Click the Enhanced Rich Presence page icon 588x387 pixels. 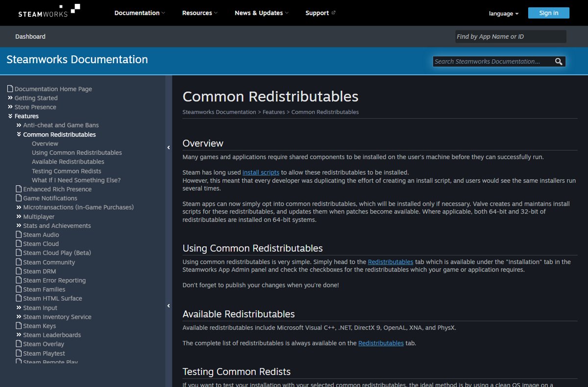pyautogui.click(x=19, y=189)
